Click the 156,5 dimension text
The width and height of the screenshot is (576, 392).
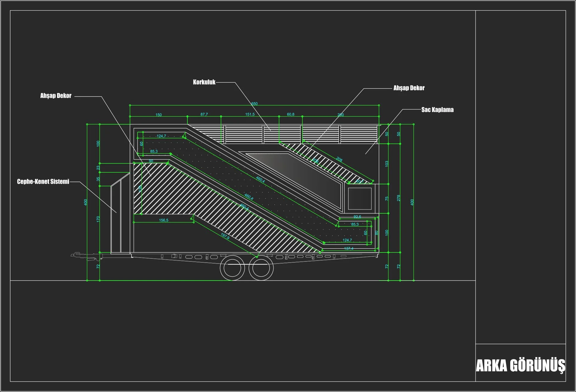164,220
